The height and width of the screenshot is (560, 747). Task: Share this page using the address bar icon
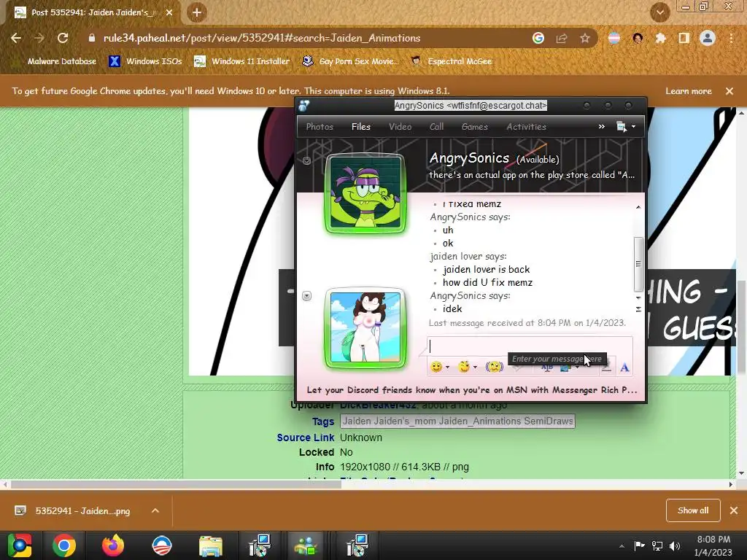pos(562,38)
